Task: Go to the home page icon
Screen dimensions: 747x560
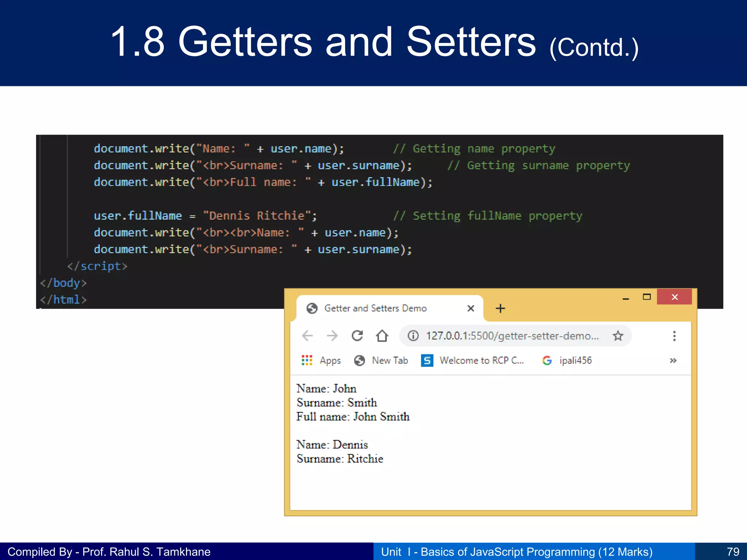Action: (x=382, y=335)
